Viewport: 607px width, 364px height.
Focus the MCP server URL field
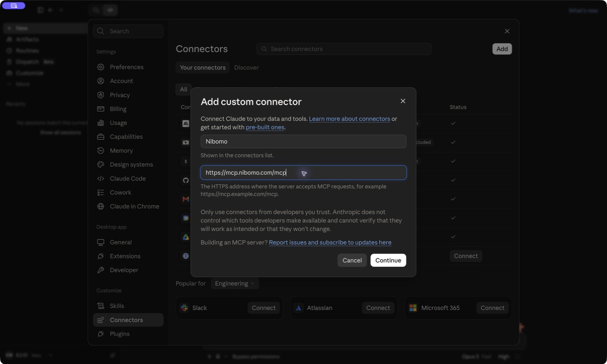click(x=303, y=173)
